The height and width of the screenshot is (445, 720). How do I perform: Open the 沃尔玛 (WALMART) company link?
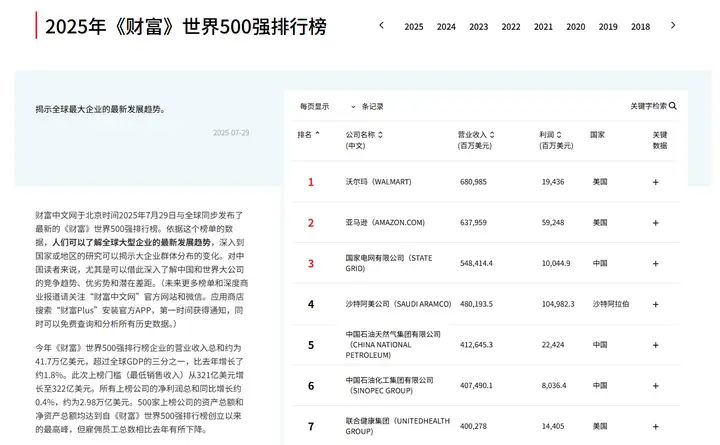(378, 182)
